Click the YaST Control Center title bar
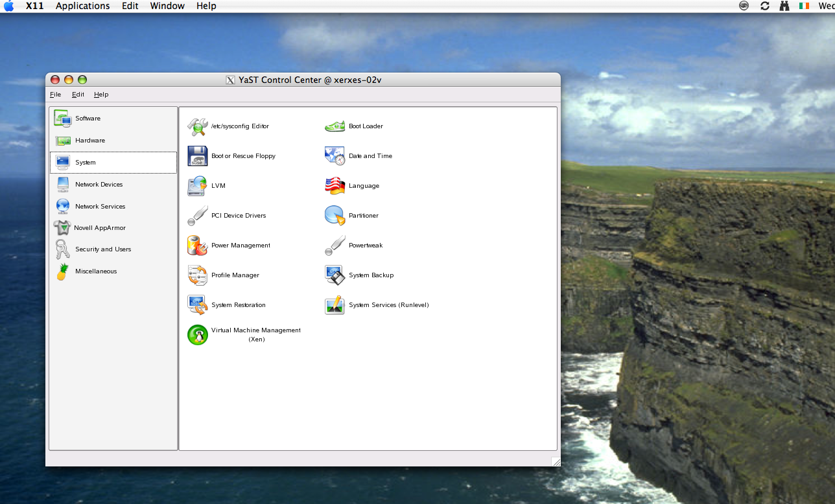This screenshot has width=835, height=504. coord(303,80)
